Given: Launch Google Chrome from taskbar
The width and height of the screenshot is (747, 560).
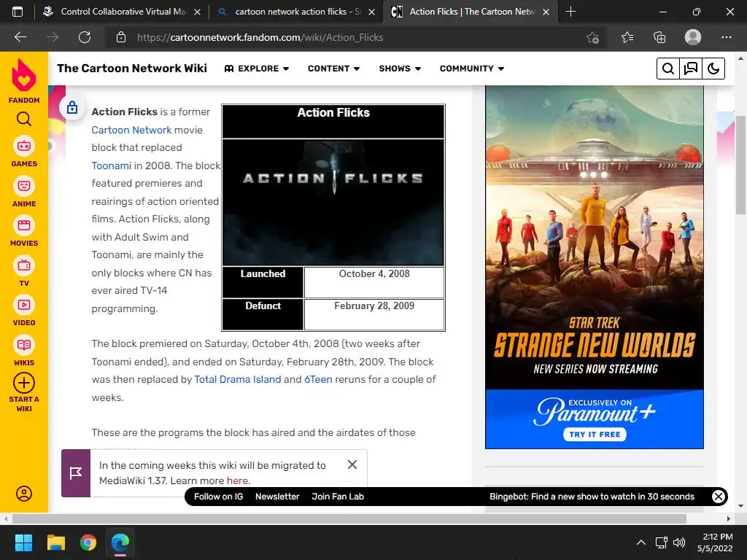Looking at the screenshot, I should pos(88,542).
